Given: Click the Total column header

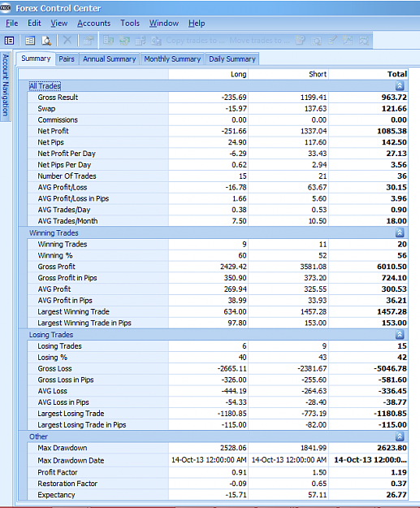Looking at the screenshot, I should coord(368,74).
